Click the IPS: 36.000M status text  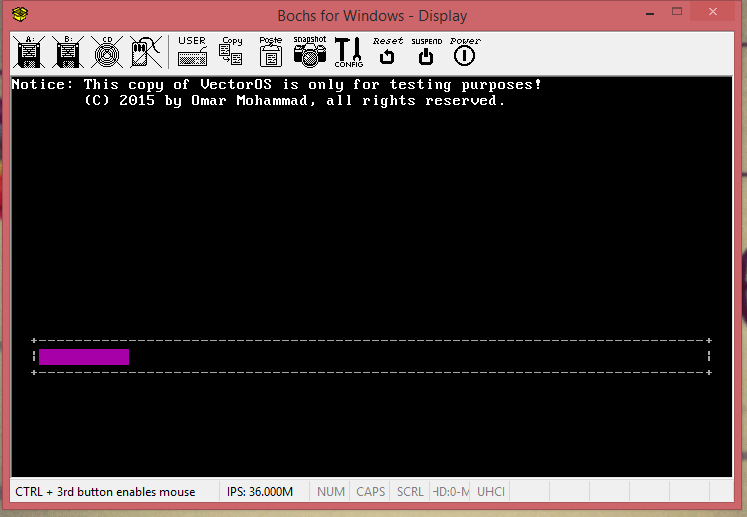(260, 492)
